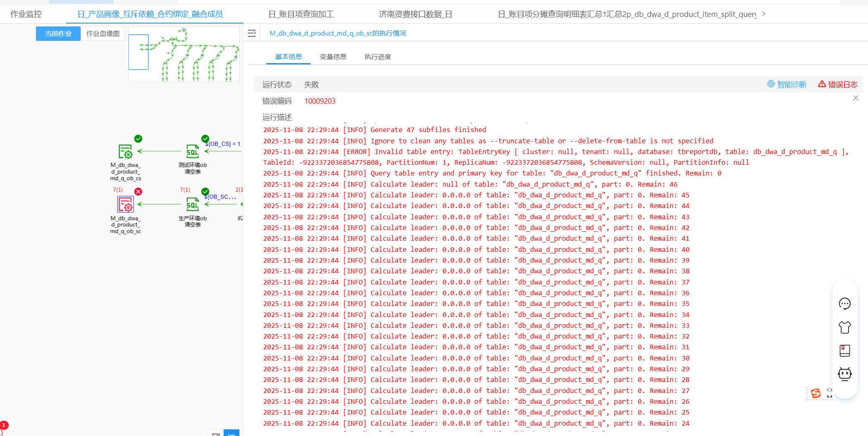Open the customer service chat icon
Image resolution: width=868 pixels, height=436 pixels.
844,304
